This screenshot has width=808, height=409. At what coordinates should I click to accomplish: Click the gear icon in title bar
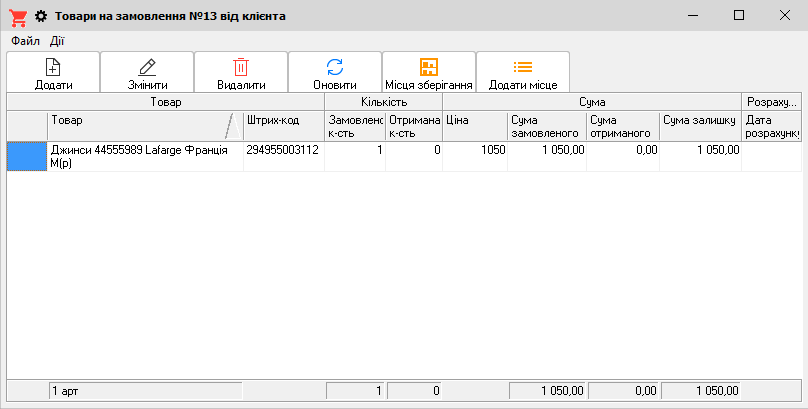tap(41, 16)
